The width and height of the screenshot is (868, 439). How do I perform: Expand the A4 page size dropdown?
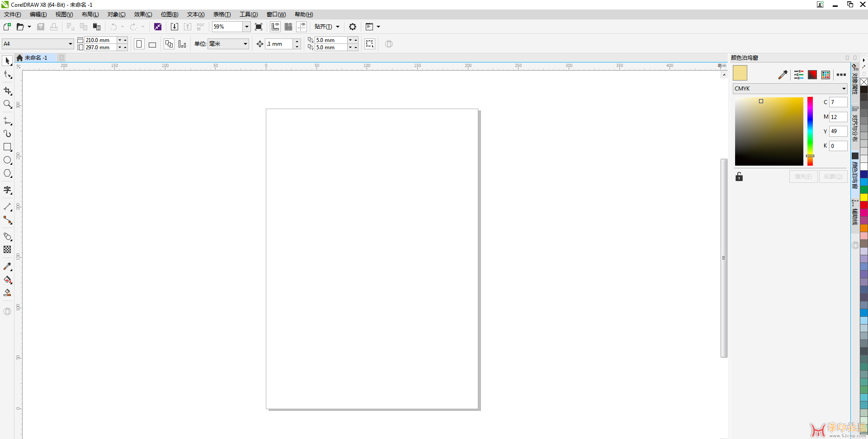click(70, 44)
